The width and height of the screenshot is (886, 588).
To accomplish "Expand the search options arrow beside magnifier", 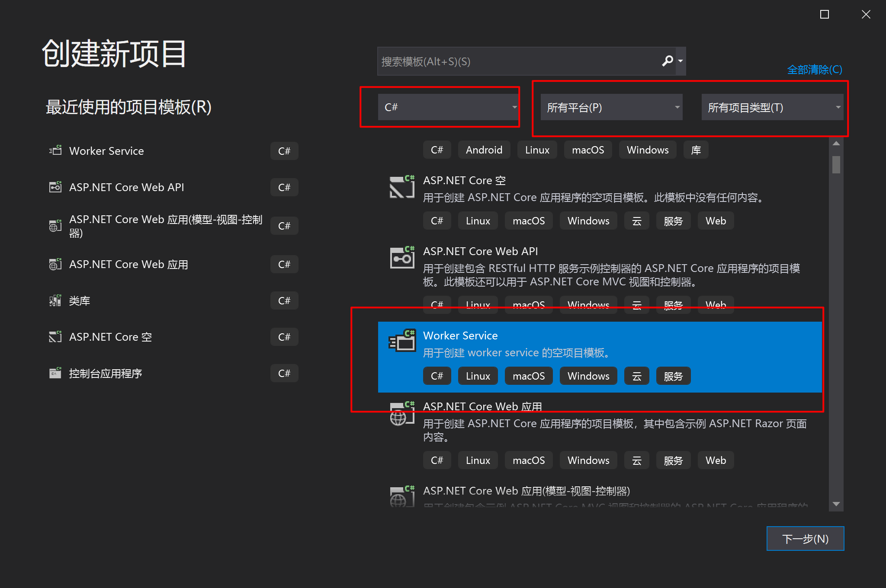I will click(x=681, y=61).
